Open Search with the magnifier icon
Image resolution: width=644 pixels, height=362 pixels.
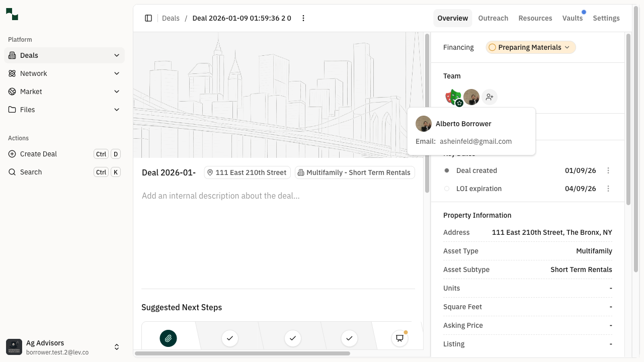point(12,172)
